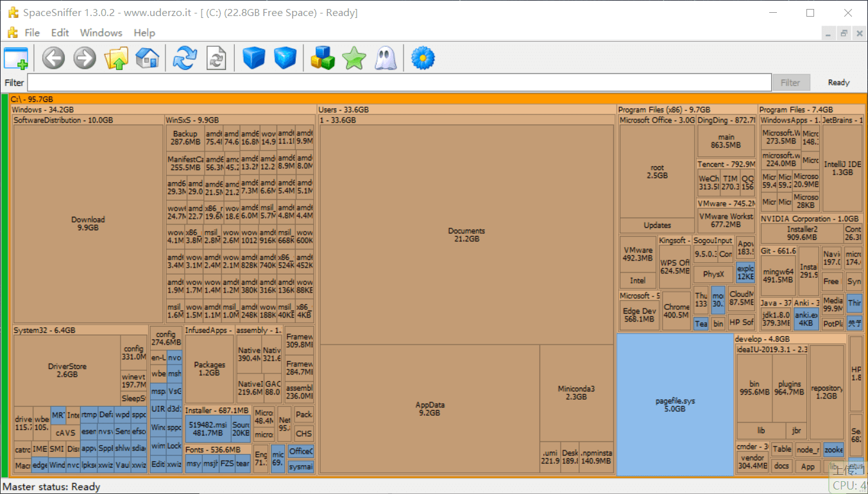Toggle the ghost toolbar icon
This screenshot has height=494, width=868.
click(x=386, y=58)
